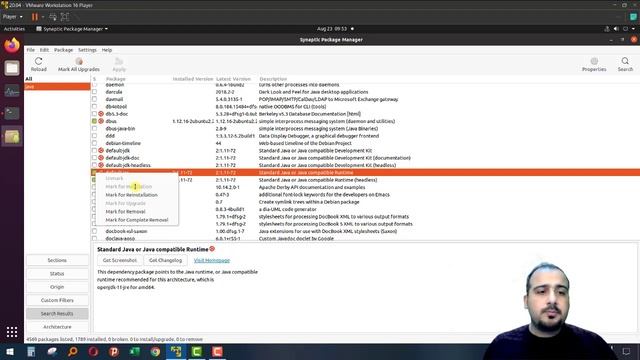Toggle the checkbox for db4otool package

(x=94, y=107)
